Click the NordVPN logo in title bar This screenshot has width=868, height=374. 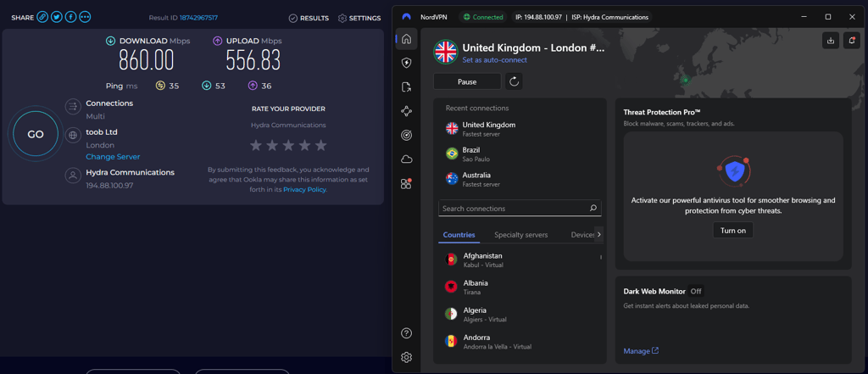pyautogui.click(x=406, y=17)
